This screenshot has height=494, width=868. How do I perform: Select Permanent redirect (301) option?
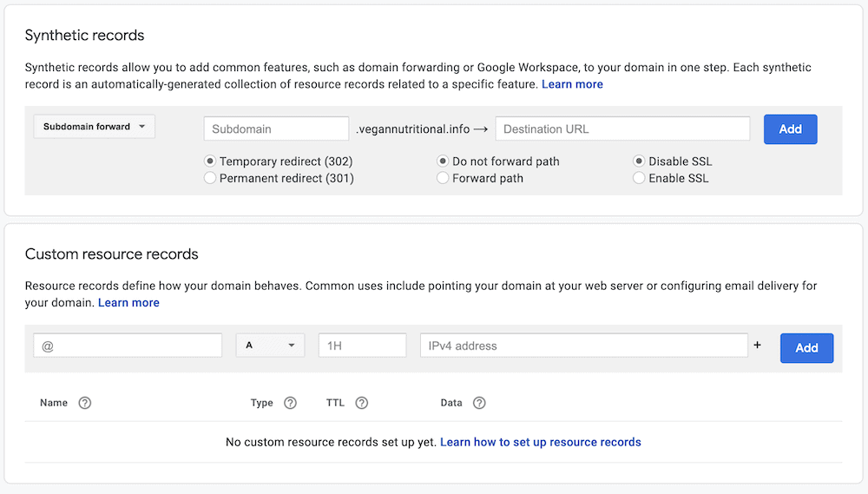click(x=210, y=178)
